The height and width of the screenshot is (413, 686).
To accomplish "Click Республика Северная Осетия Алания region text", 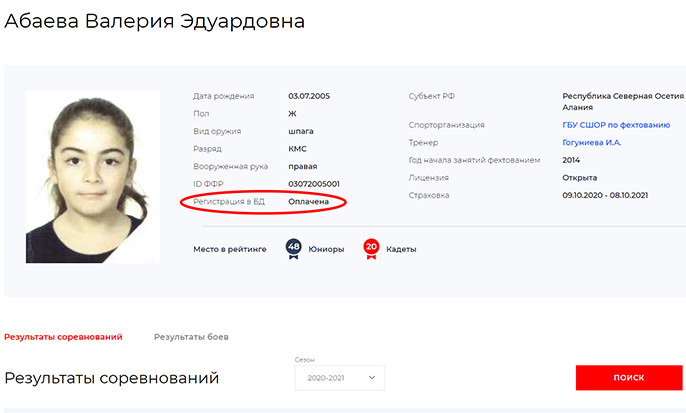I will 623,102.
